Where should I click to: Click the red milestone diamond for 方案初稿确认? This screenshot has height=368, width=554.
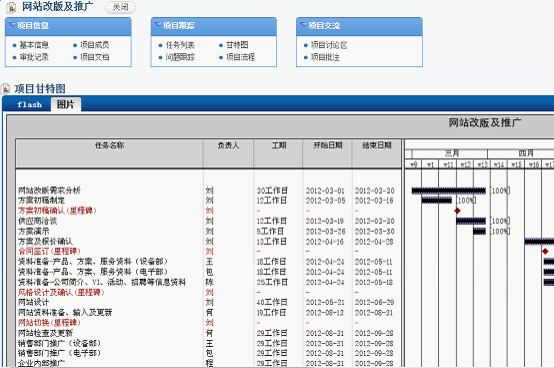pos(457,210)
